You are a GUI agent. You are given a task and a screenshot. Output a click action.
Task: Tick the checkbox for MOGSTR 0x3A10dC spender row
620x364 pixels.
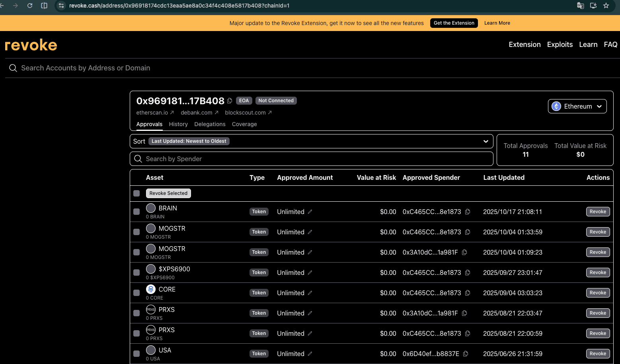(136, 252)
